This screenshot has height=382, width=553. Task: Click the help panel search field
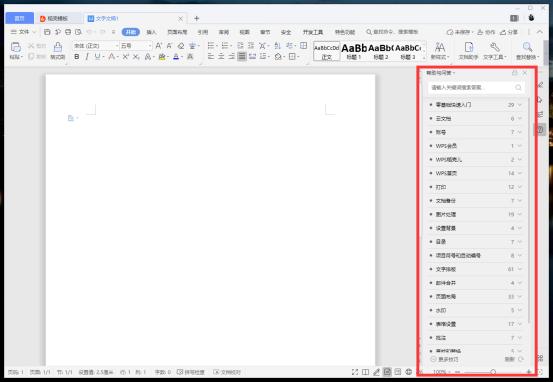point(476,87)
